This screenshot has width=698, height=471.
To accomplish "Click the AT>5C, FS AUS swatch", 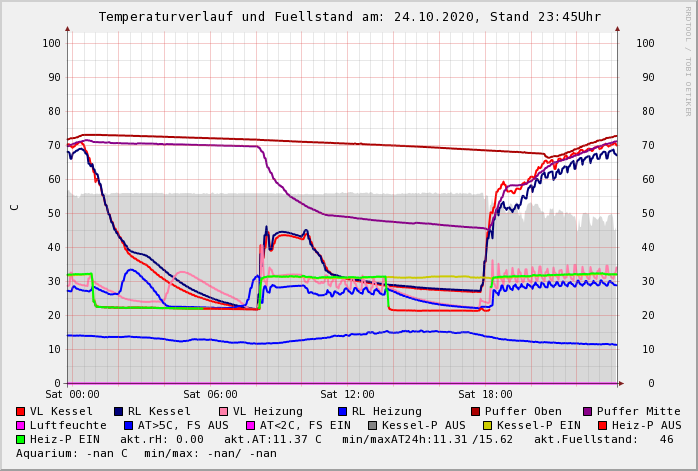I will click(129, 426).
